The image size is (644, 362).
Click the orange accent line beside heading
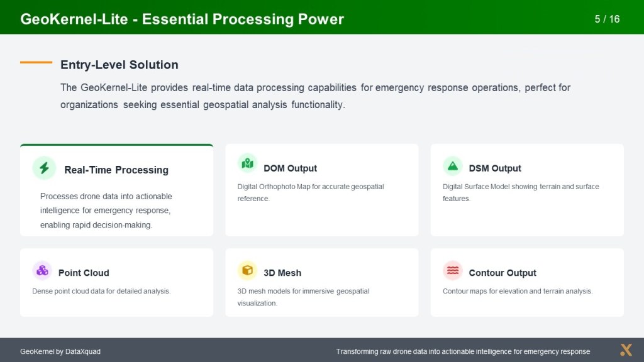[x=36, y=62]
